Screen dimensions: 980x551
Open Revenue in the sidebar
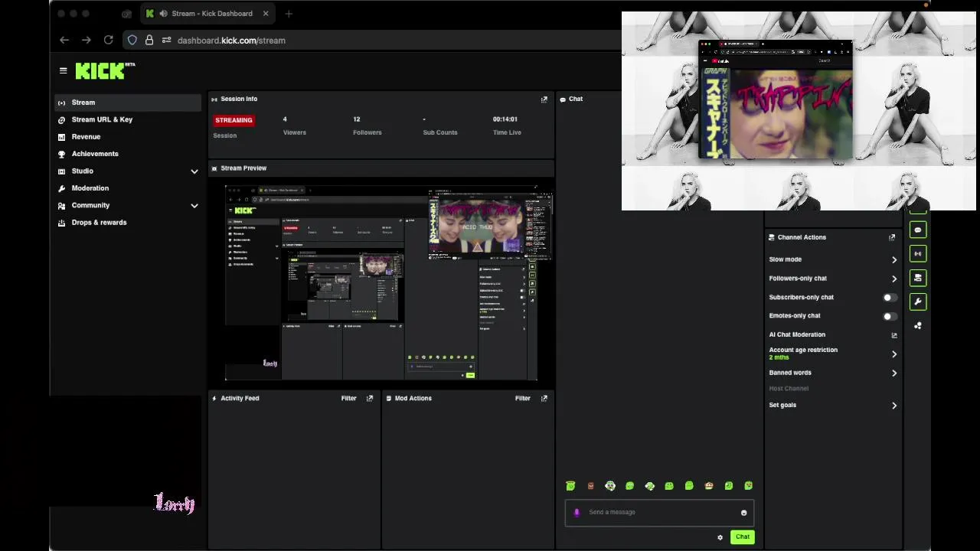tap(127, 137)
